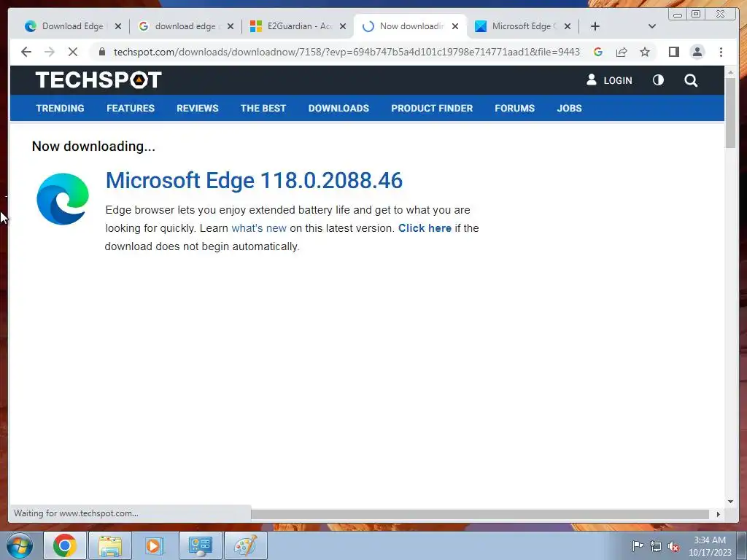
Task: Click the status text "Waiting for www.techspot.com..."
Action: (76, 513)
